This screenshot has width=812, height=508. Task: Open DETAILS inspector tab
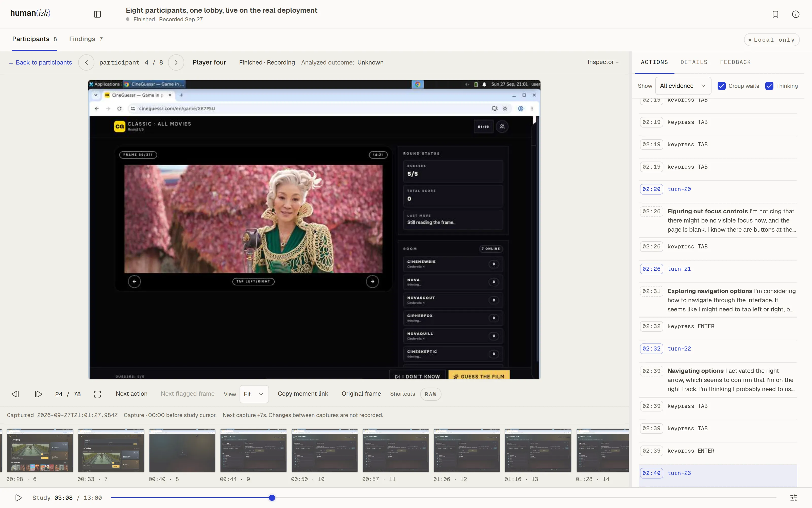coord(694,62)
